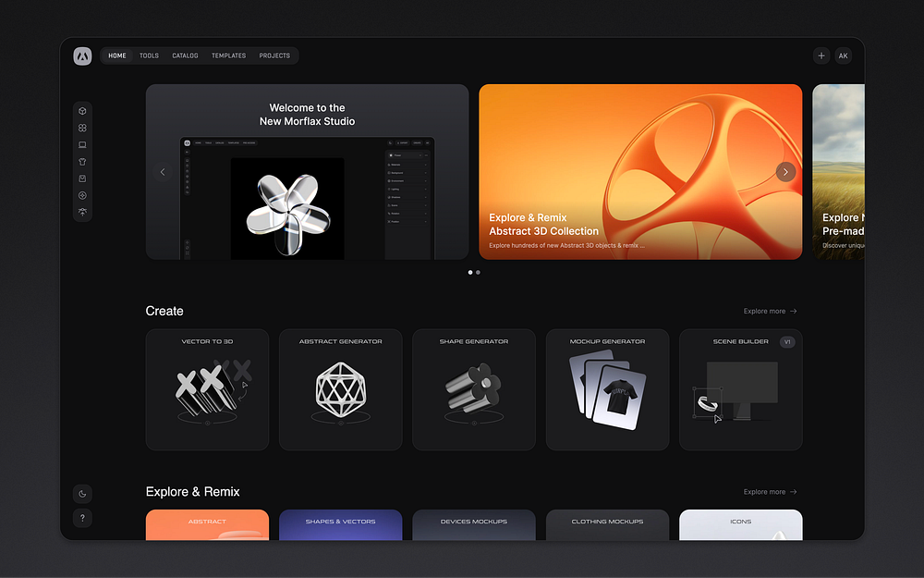Click the plus button in top bar
This screenshot has height=578, width=924.
(x=821, y=56)
